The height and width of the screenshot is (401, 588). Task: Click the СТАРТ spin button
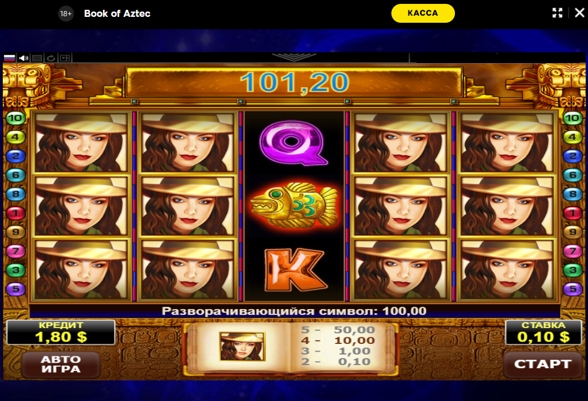coord(543,364)
